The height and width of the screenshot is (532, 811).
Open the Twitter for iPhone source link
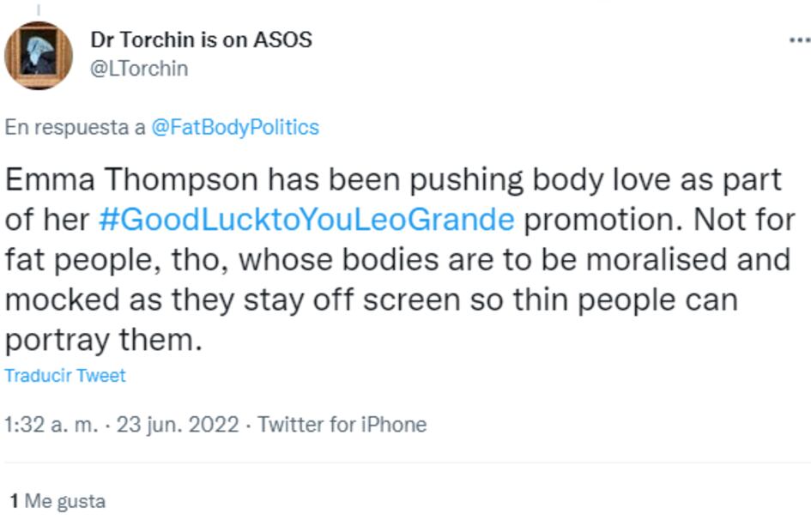pos(342,425)
